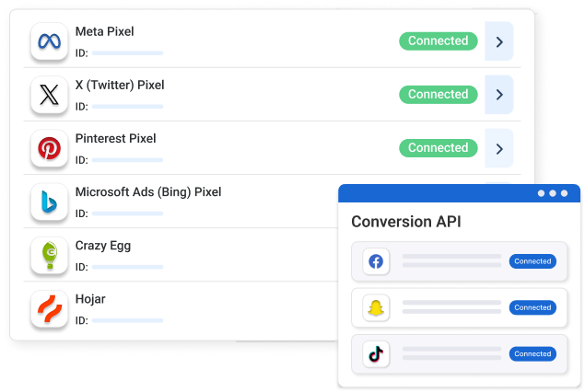Select the orange Hojar logo icon
This screenshot has width=585, height=392.
tap(49, 308)
